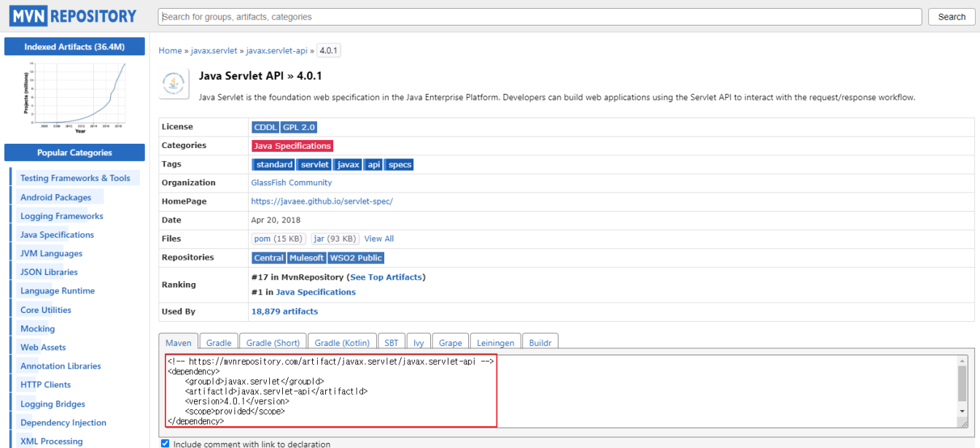Open javax.servlet-api breadcrumb link

point(276,50)
